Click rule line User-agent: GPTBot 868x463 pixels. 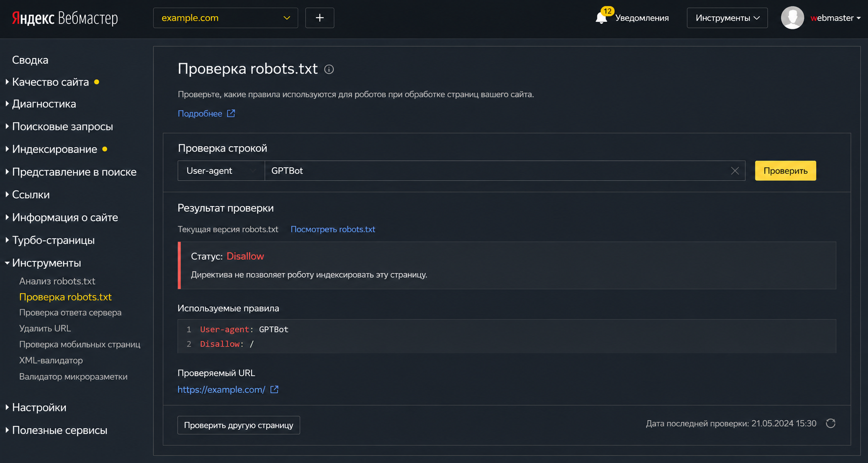244,330
